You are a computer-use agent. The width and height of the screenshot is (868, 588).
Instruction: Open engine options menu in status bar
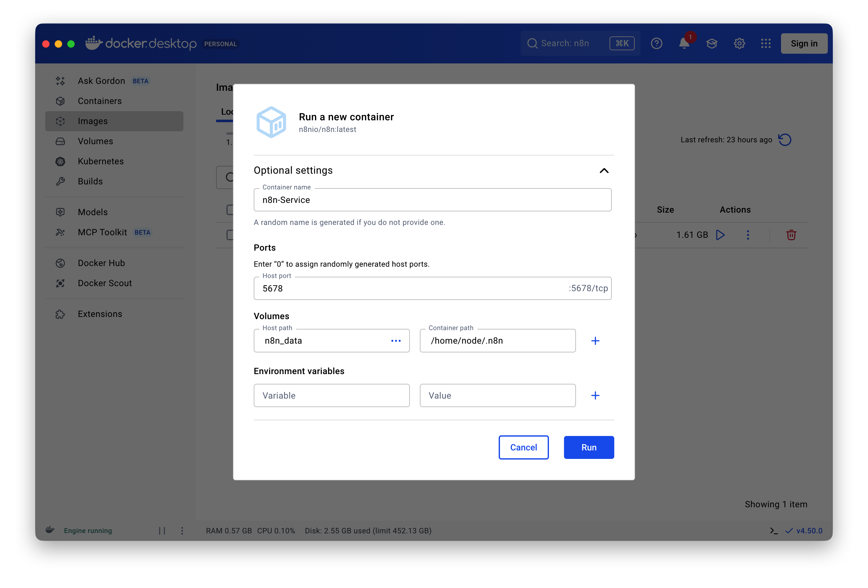point(182,531)
